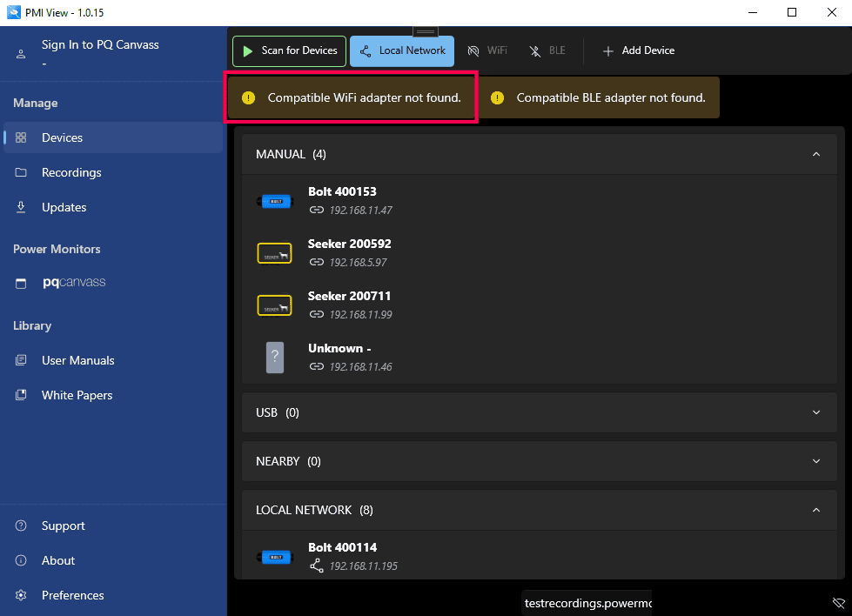The image size is (852, 616).
Task: Click the drag handle at top of toolbar
Action: [x=426, y=32]
